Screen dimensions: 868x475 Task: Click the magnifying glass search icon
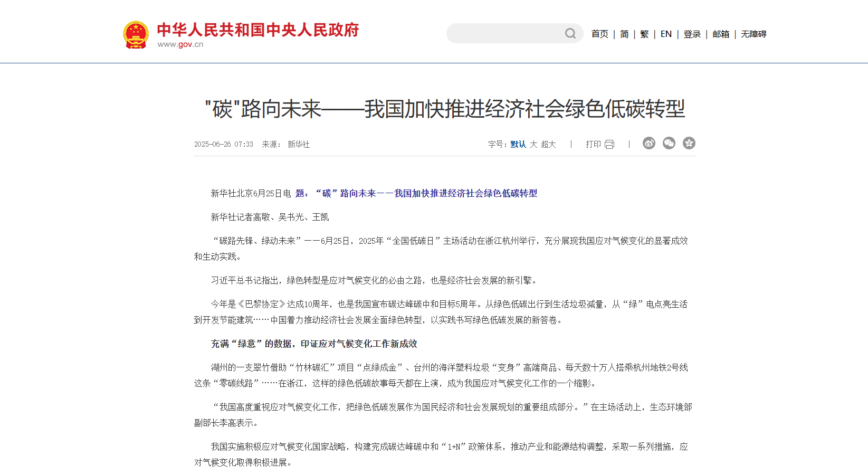click(x=570, y=33)
